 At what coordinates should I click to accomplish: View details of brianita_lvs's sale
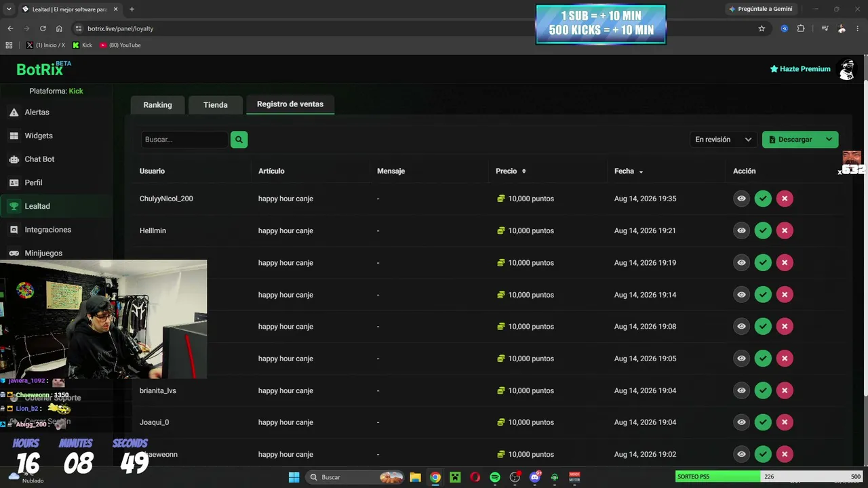[741, 390]
